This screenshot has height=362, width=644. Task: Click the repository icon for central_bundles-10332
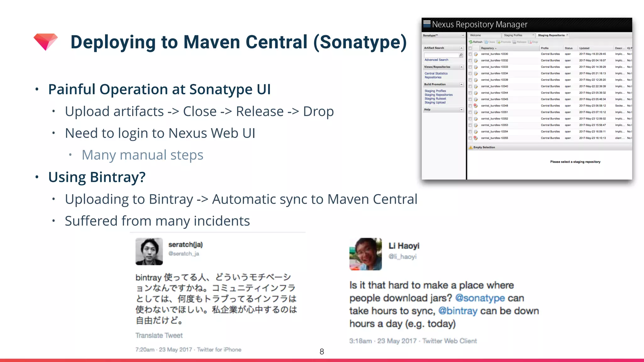[x=476, y=61]
